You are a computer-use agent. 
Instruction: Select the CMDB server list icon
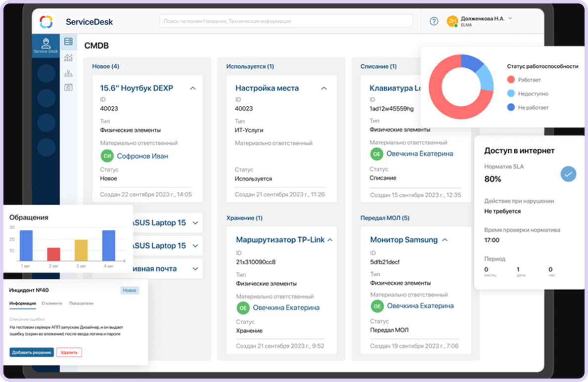68,42
